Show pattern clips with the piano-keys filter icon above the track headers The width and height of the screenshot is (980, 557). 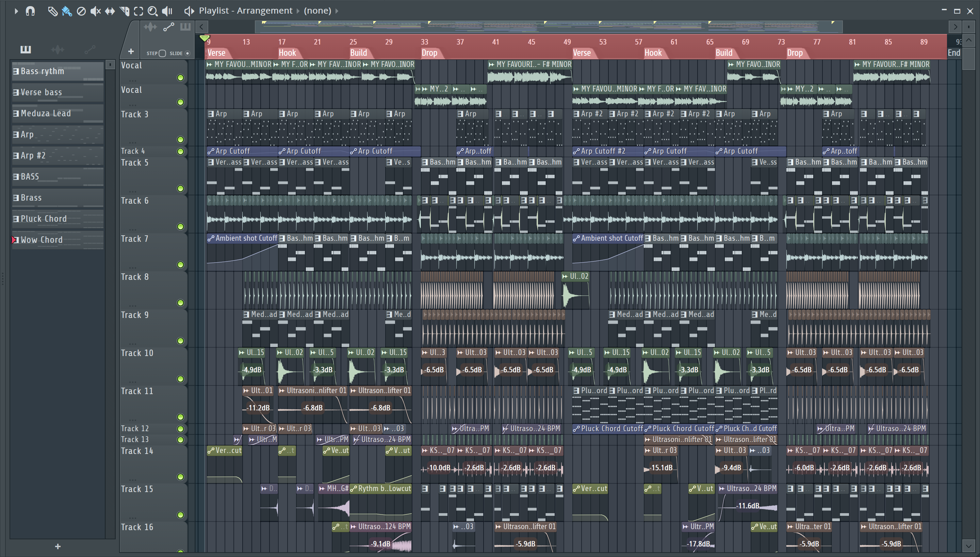coord(186,27)
